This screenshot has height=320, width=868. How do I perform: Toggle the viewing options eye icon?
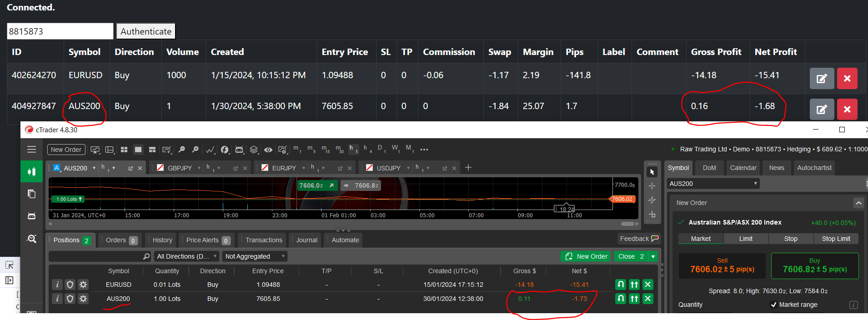(x=268, y=150)
